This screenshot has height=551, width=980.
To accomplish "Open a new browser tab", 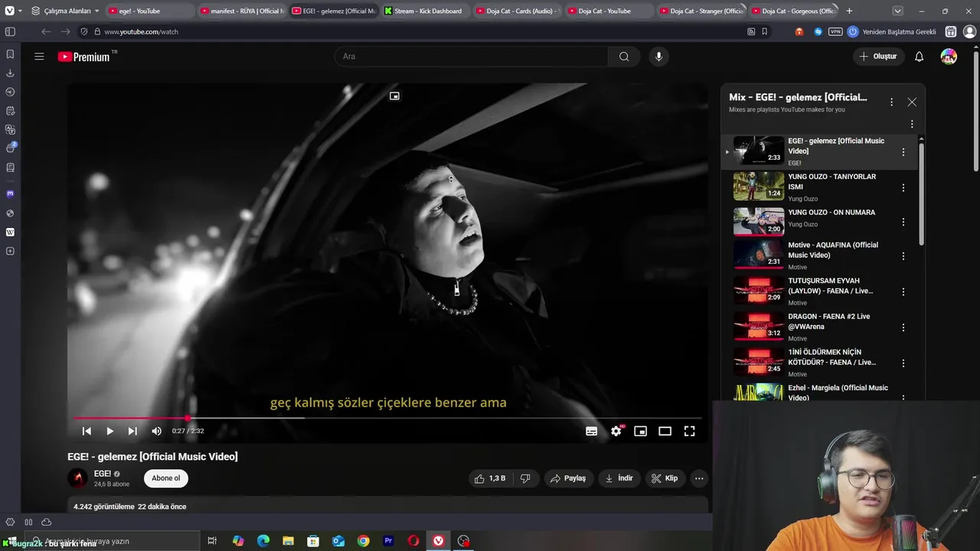I will click(x=849, y=11).
